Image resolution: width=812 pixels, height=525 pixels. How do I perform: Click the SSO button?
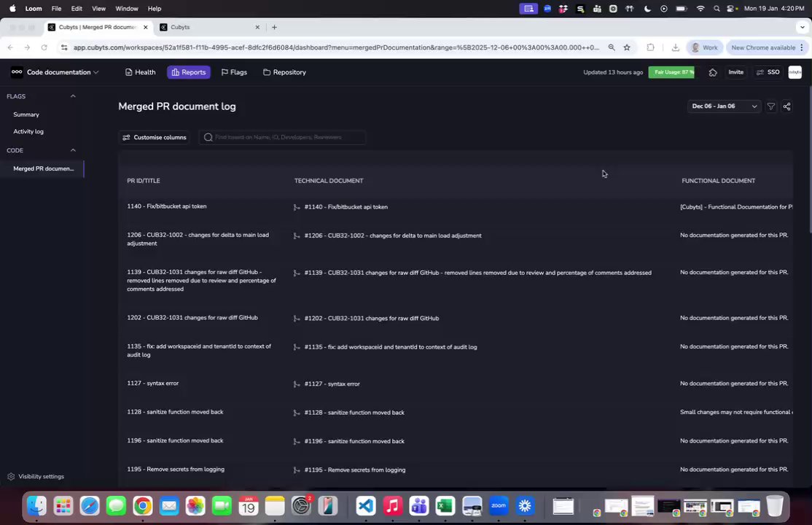coord(768,73)
